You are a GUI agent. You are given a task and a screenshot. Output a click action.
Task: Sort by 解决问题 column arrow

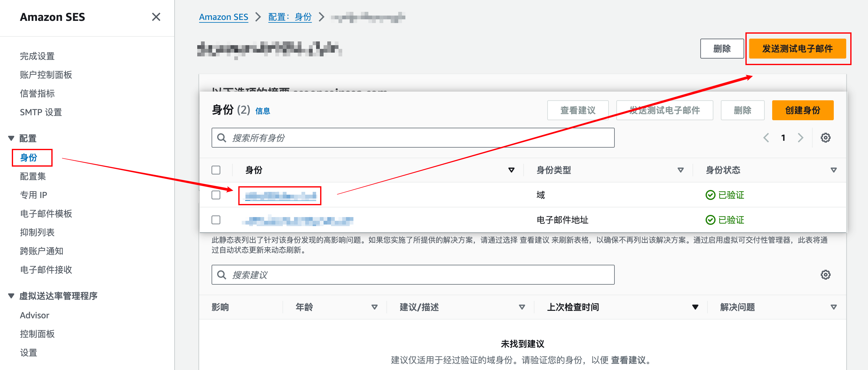click(x=833, y=307)
